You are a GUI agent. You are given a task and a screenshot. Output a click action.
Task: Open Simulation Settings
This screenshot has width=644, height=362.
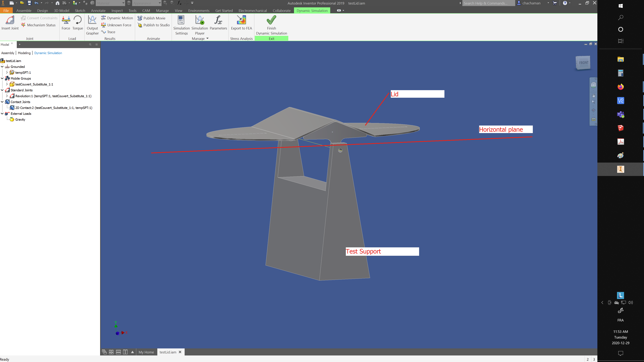(181, 25)
